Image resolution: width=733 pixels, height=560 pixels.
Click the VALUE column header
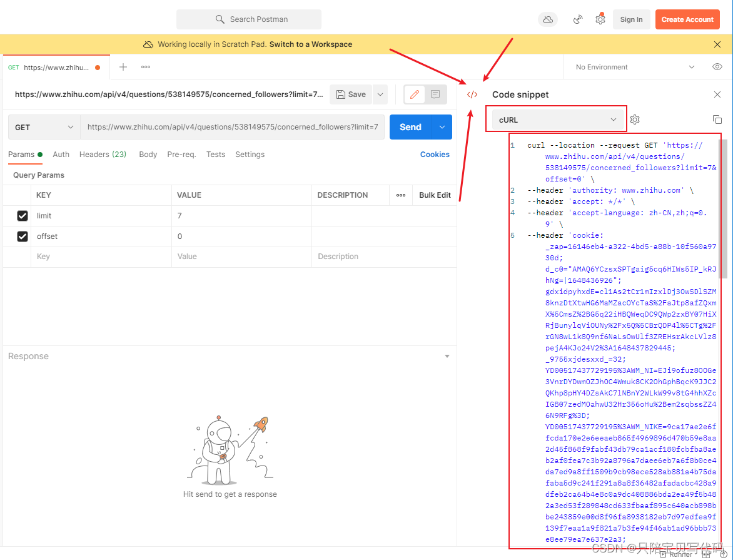pyautogui.click(x=189, y=195)
